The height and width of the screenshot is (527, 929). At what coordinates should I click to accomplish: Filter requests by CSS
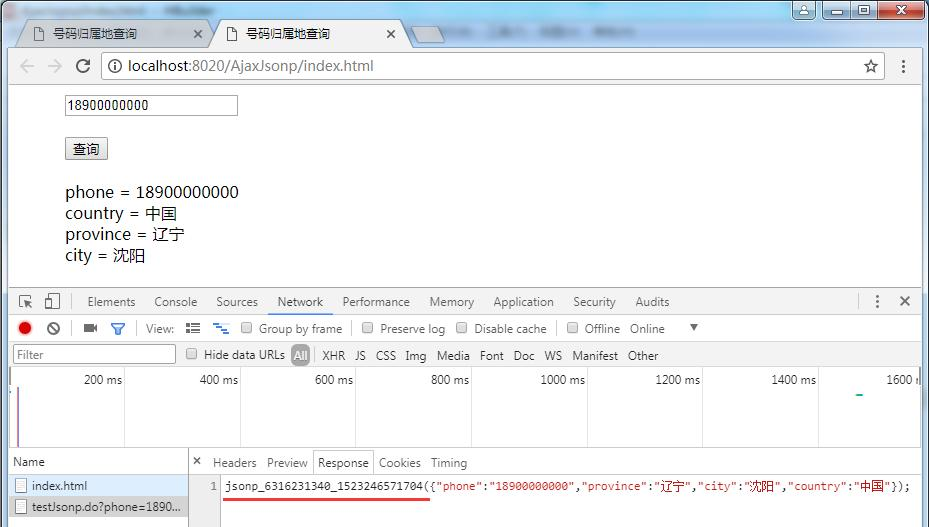[x=386, y=356]
